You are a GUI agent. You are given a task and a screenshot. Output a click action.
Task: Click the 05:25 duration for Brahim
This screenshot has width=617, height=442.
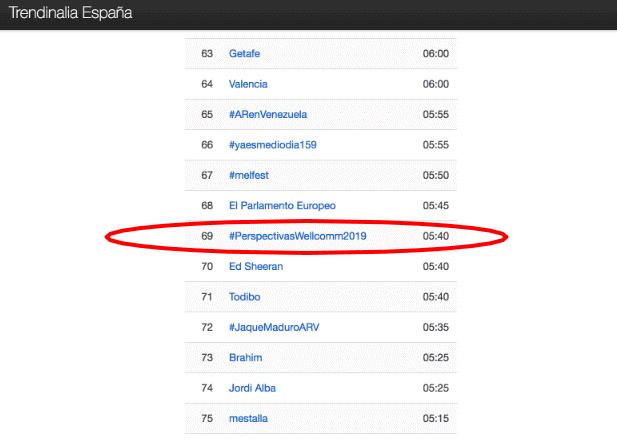(436, 357)
